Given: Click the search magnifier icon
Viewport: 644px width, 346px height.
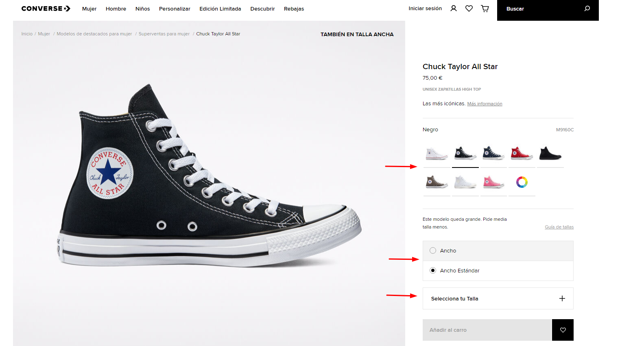Looking at the screenshot, I should pyautogui.click(x=587, y=9).
